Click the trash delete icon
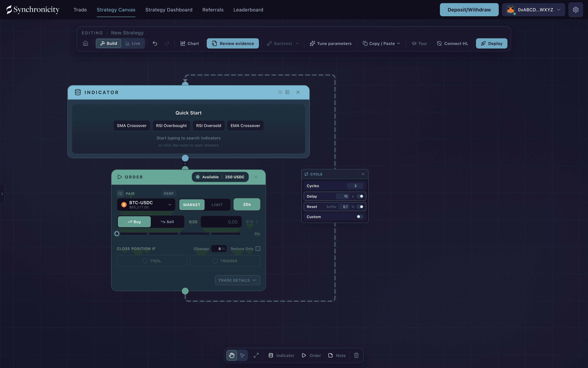This screenshot has height=368, width=588. (x=356, y=355)
